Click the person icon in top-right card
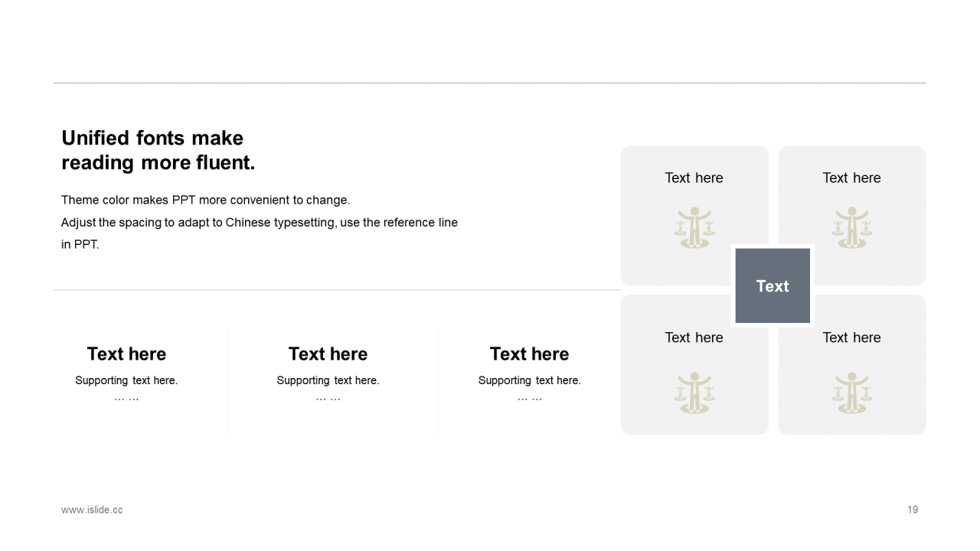This screenshot has width=980, height=551. (852, 227)
